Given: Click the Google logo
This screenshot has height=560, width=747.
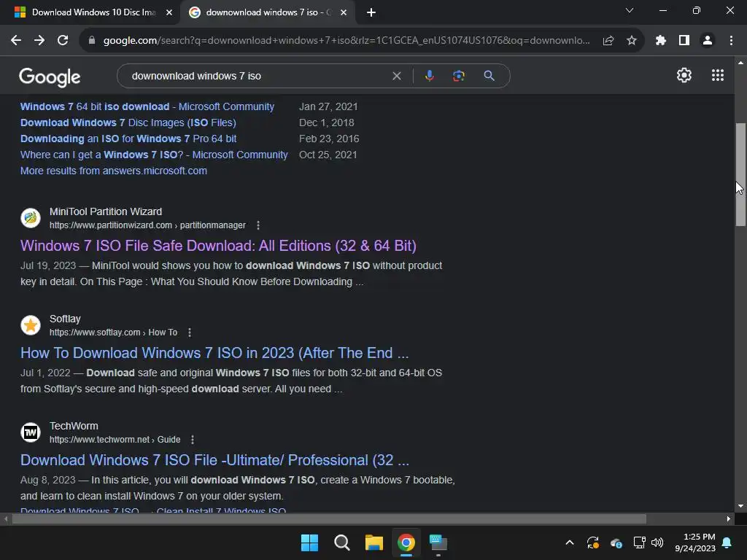Looking at the screenshot, I should (50, 77).
